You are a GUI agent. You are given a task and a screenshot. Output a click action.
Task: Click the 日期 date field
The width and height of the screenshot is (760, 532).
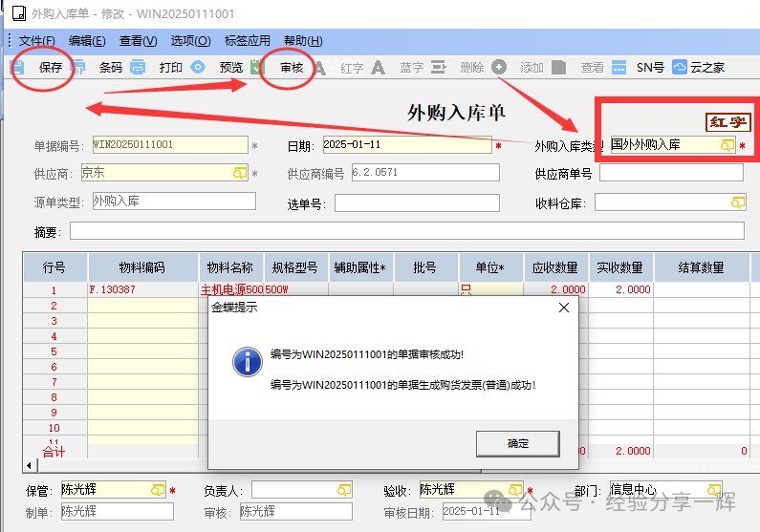405,145
